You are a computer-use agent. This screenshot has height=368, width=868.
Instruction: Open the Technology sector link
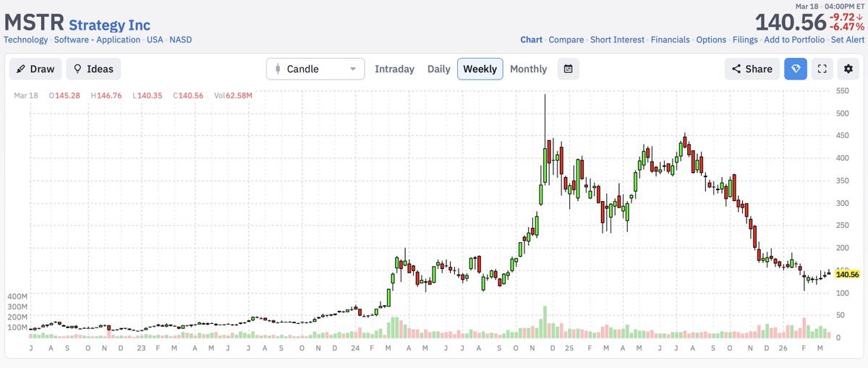pyautogui.click(x=25, y=40)
